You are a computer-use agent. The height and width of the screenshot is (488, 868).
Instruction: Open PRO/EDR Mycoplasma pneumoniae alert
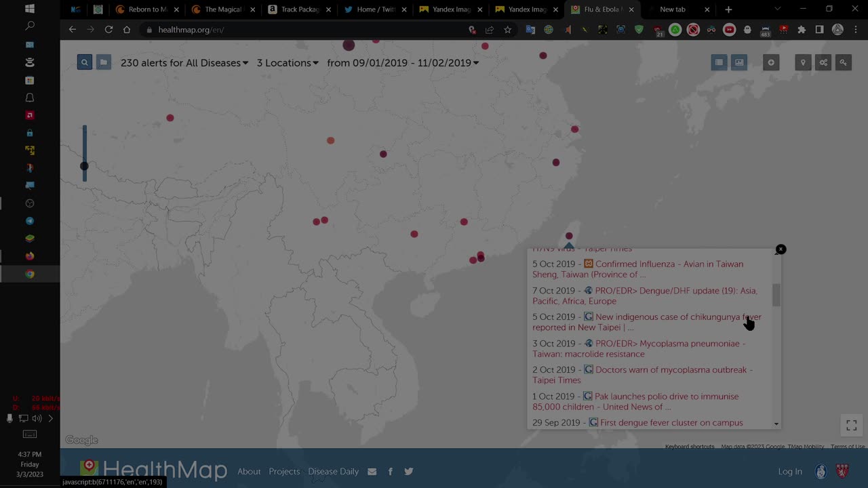pyautogui.click(x=639, y=348)
